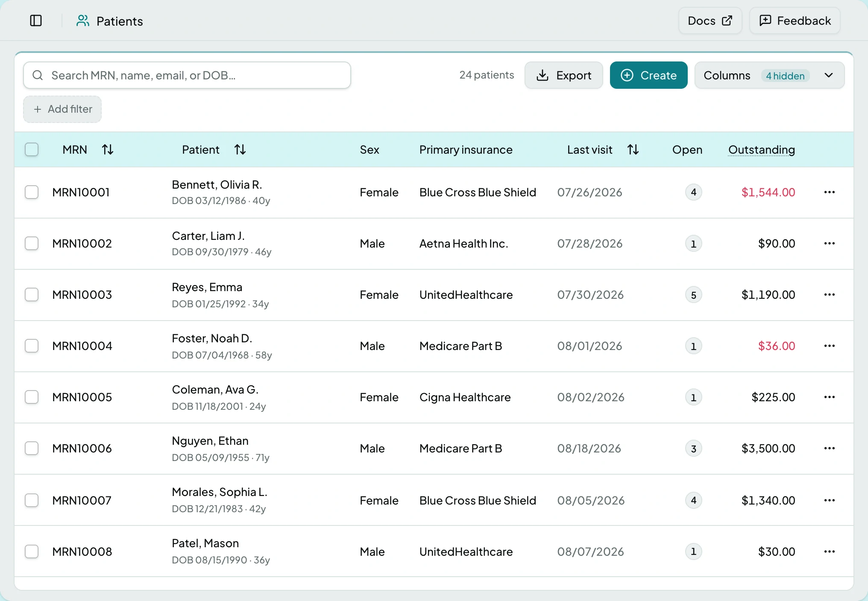Open patient 'Coleman, Ava G.'
The width and height of the screenshot is (868, 601).
(215, 389)
